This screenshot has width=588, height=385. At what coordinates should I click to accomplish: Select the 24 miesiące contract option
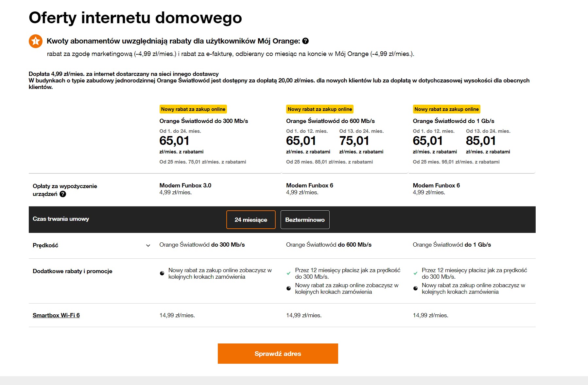coord(251,220)
